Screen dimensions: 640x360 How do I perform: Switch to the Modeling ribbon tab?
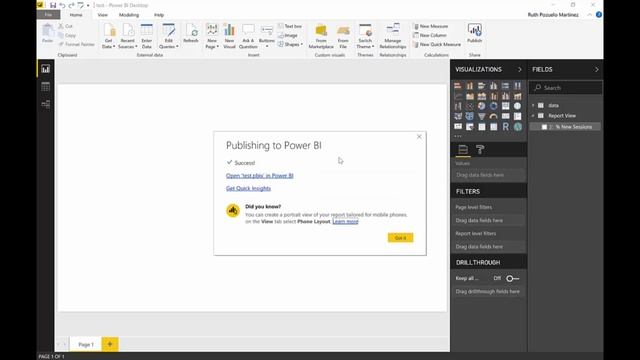pos(129,15)
